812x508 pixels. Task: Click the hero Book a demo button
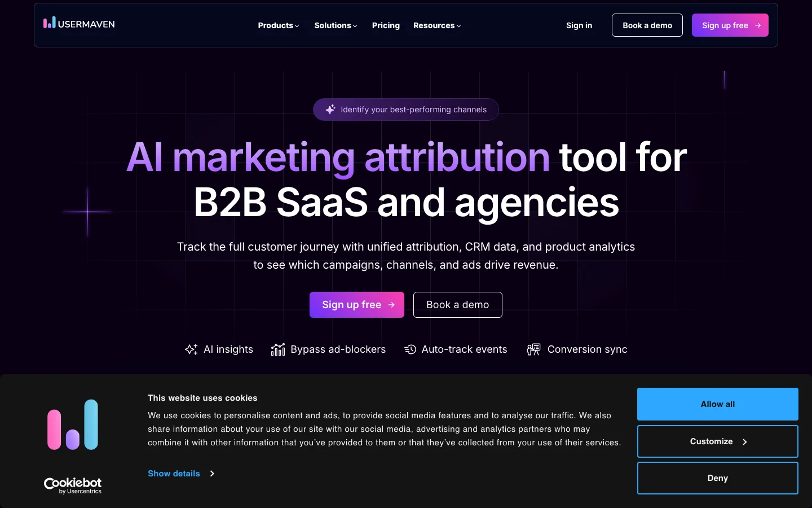[458, 305]
